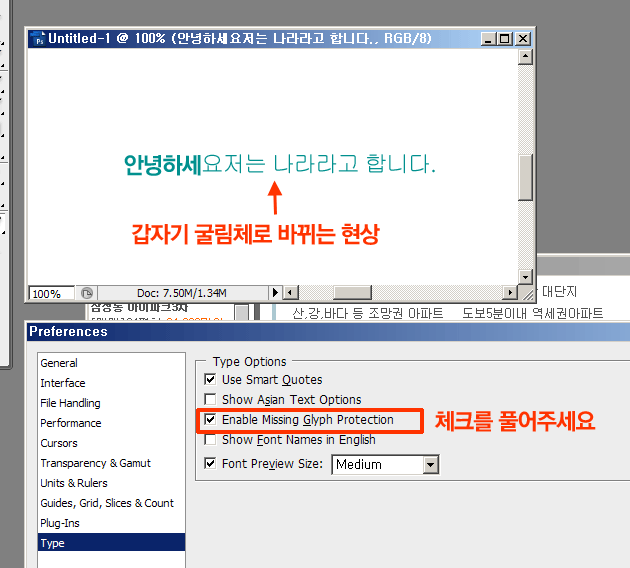Click the vertical scrollbar up arrow
Screen dimensions: 630x568
click(x=525, y=57)
